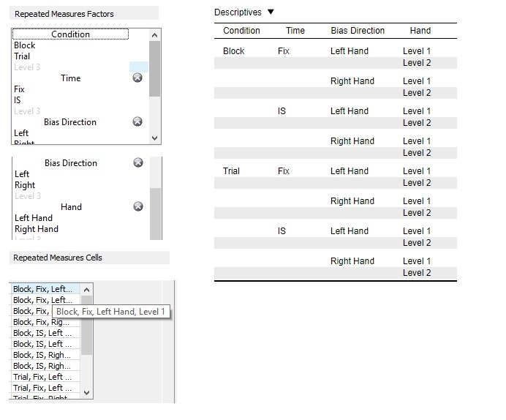Click the IS cell in the Trial section of Descriptives
The height and width of the screenshot is (420, 506).
pos(282,230)
